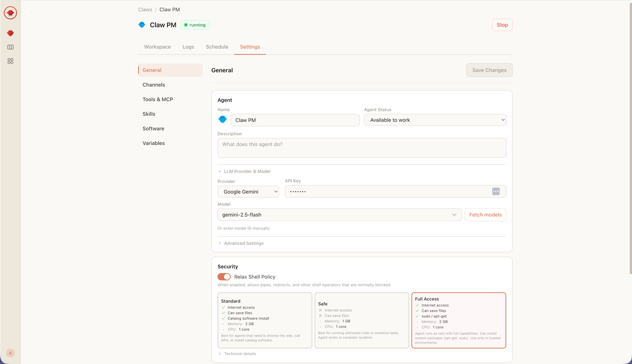
Task: Open the board columns icon in sidebar
Action: click(x=10, y=47)
